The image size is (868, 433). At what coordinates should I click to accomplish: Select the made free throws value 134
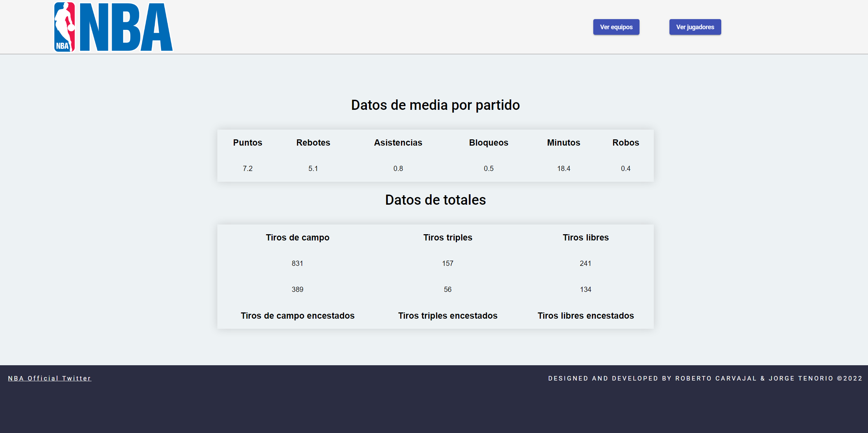tap(586, 289)
